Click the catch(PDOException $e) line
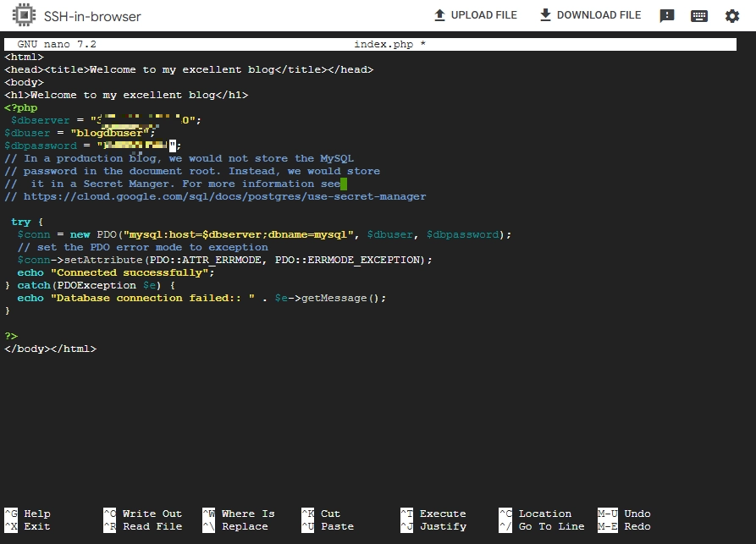 90,285
